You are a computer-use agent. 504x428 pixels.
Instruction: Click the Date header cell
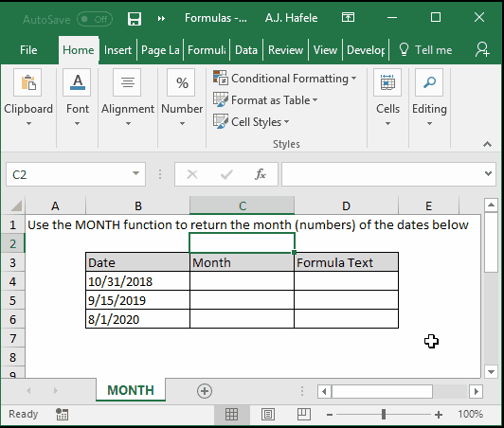138,262
